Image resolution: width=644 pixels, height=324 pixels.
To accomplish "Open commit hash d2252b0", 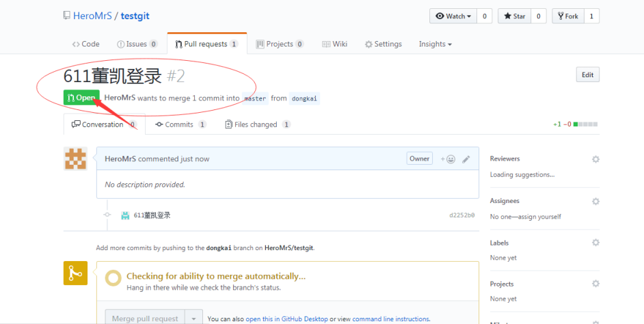I will [462, 215].
